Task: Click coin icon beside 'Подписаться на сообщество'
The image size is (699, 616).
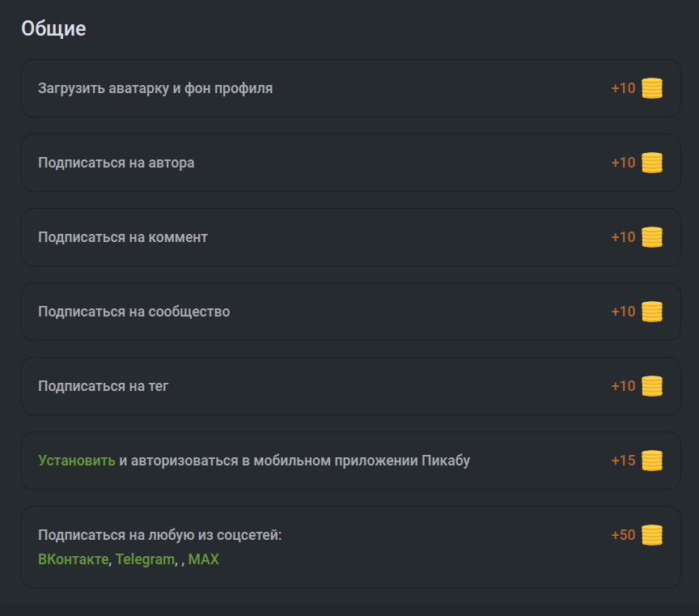Action: [x=652, y=312]
